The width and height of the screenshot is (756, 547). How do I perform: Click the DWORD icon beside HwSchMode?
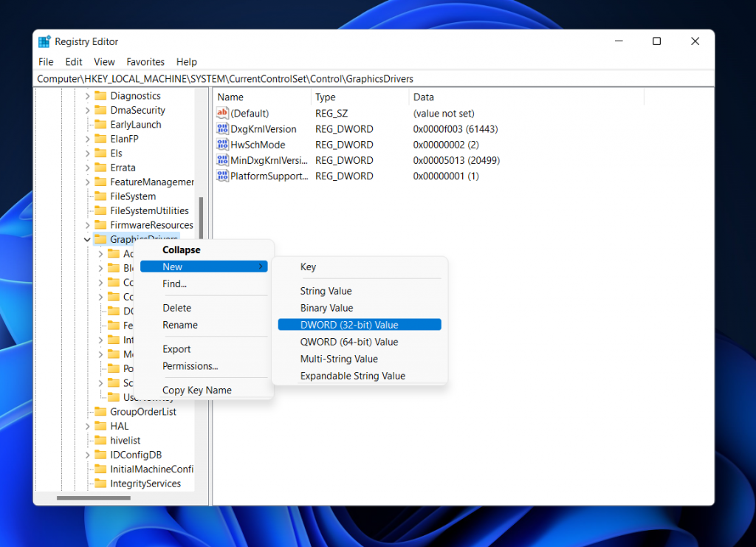click(223, 144)
